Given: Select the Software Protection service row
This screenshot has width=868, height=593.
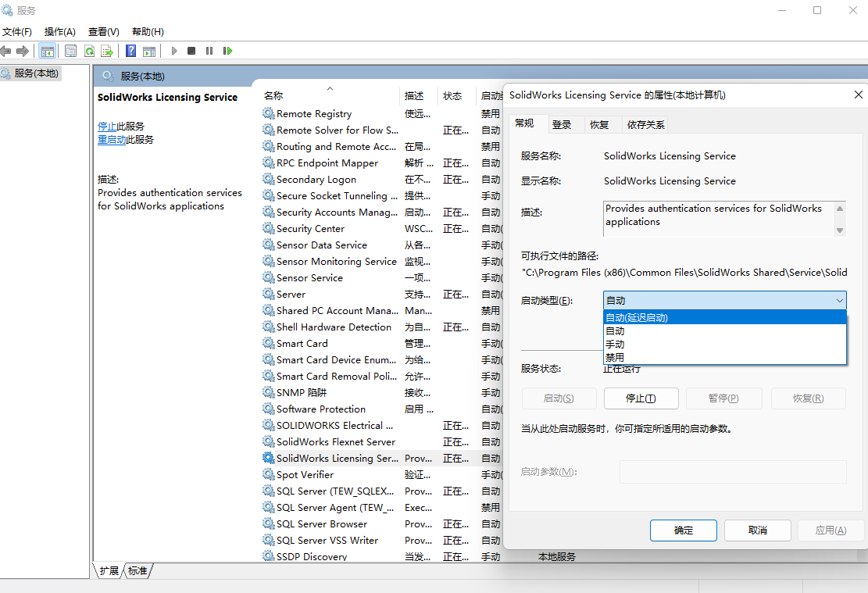Looking at the screenshot, I should 382,409.
